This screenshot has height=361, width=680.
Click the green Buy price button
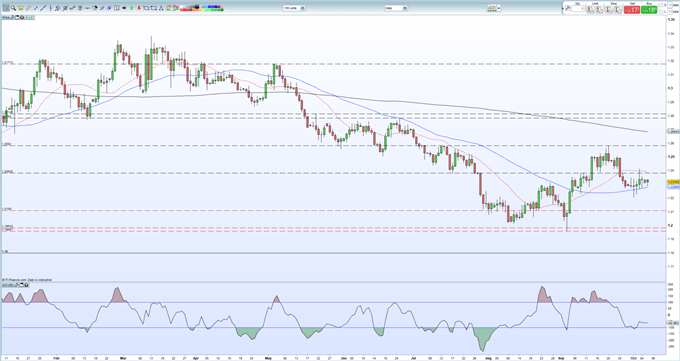649,10
